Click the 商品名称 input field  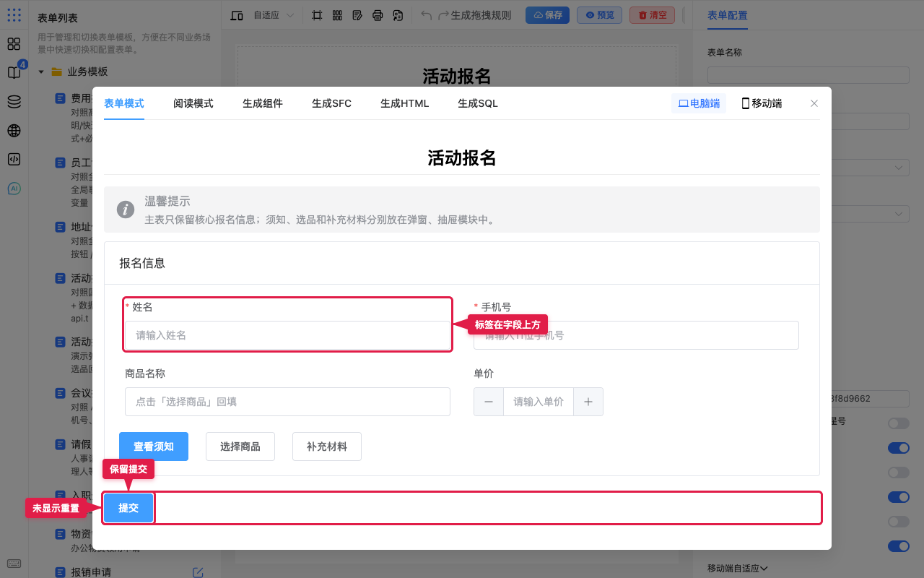287,402
